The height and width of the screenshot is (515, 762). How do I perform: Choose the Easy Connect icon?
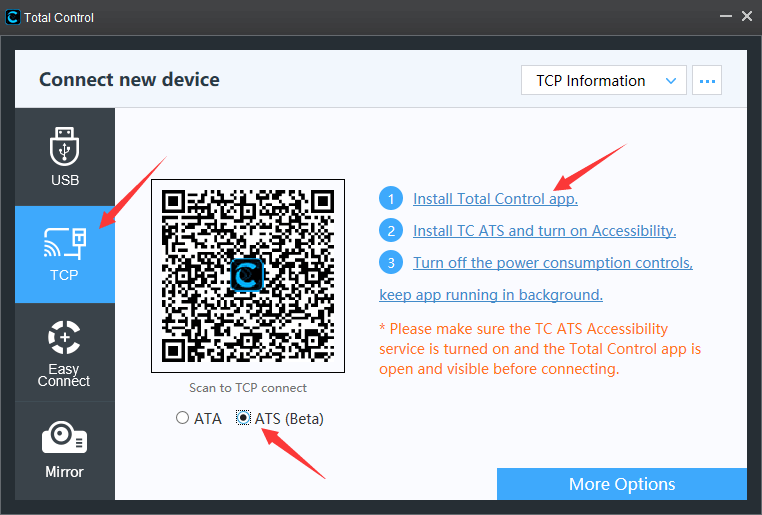pyautogui.click(x=64, y=337)
